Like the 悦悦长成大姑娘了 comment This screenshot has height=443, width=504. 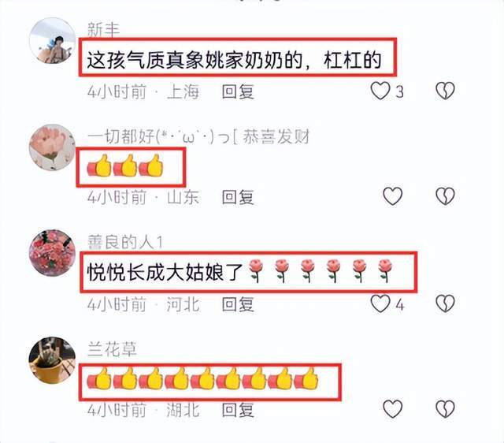click(380, 303)
